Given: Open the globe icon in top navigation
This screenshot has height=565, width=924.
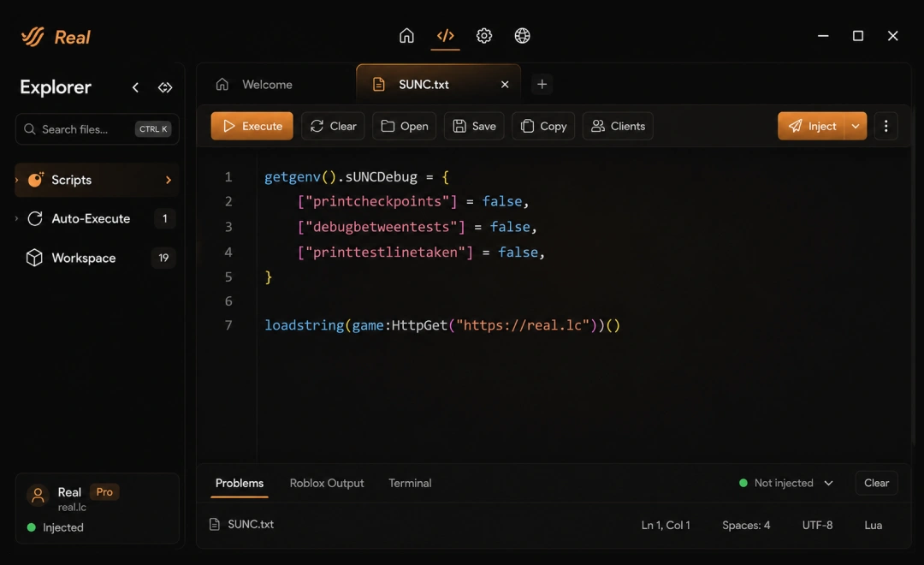Looking at the screenshot, I should pos(522,36).
